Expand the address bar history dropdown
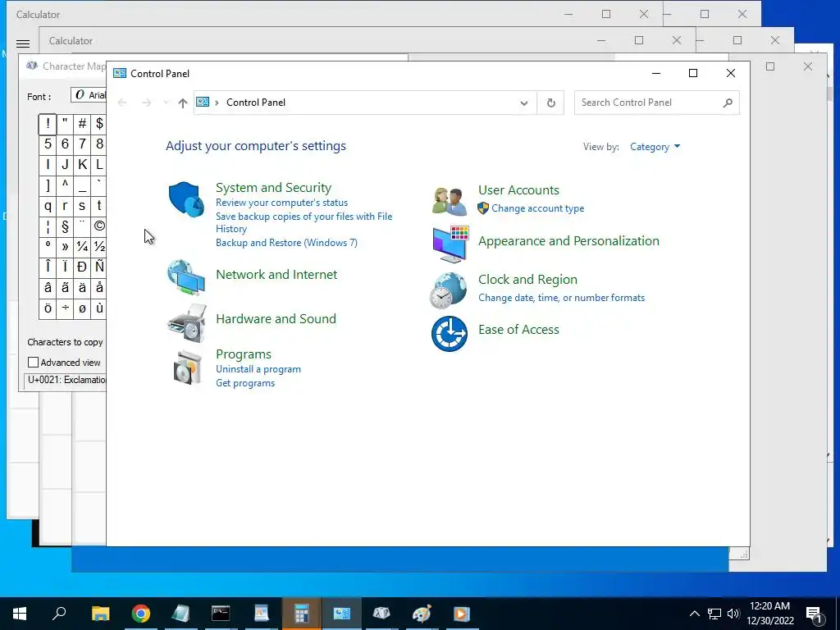The image size is (840, 630). click(x=524, y=103)
